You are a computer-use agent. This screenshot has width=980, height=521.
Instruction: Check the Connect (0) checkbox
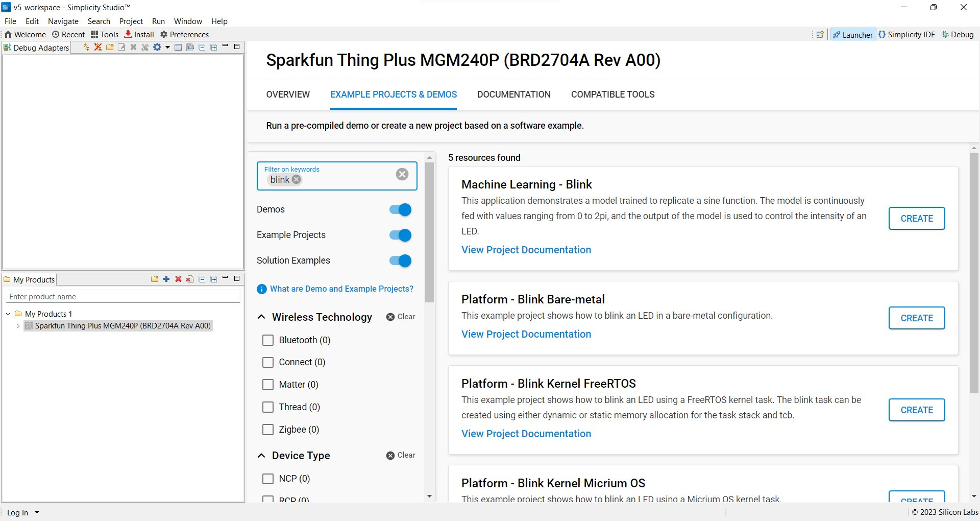tap(268, 362)
